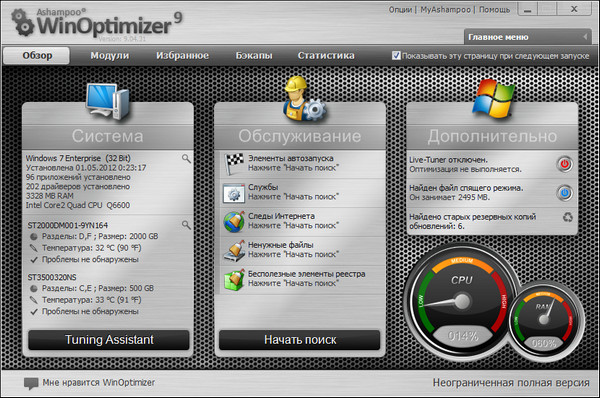600x398 pixels.
Task: Select the Ненужные файлы entry text
Action: pyautogui.click(x=280, y=245)
